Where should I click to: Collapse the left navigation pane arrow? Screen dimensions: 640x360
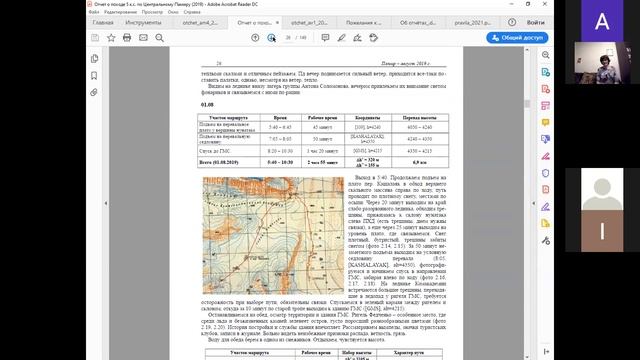click(106, 203)
